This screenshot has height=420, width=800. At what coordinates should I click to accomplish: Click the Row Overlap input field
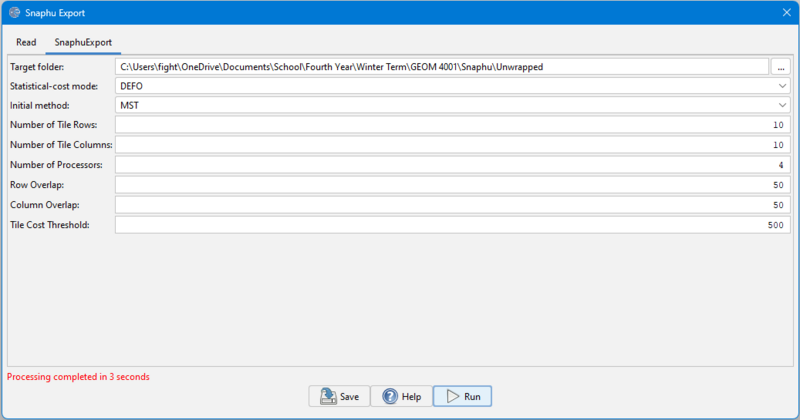pos(452,185)
